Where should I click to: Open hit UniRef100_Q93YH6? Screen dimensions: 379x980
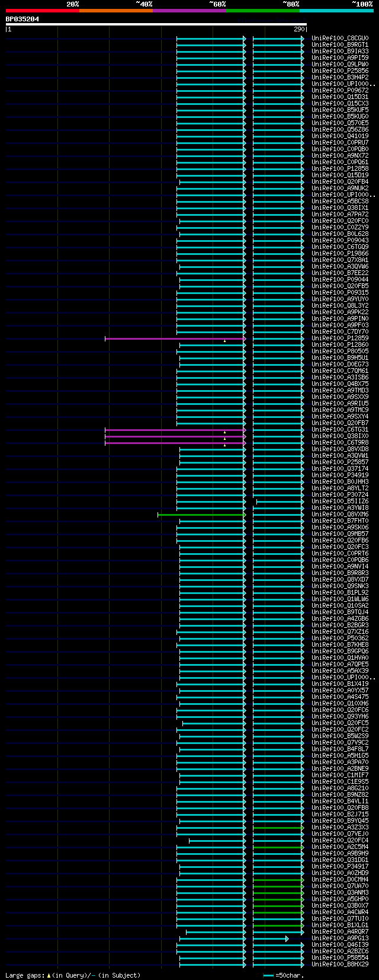tap(340, 717)
